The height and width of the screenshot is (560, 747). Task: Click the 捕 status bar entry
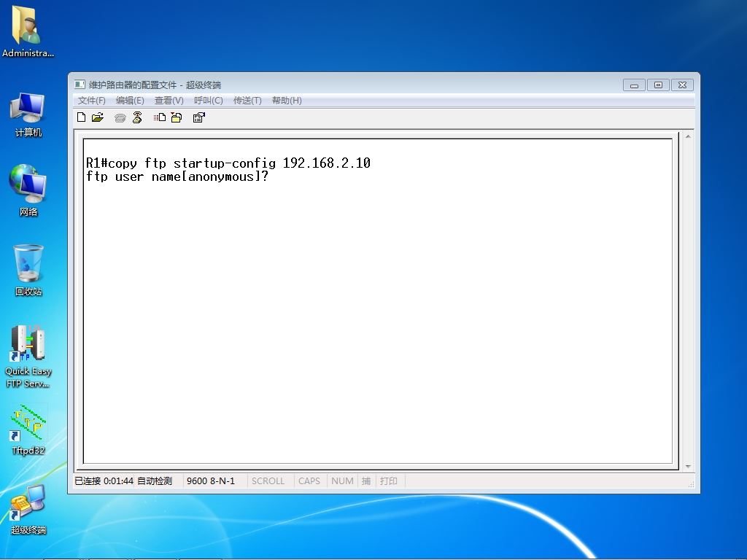coord(366,481)
